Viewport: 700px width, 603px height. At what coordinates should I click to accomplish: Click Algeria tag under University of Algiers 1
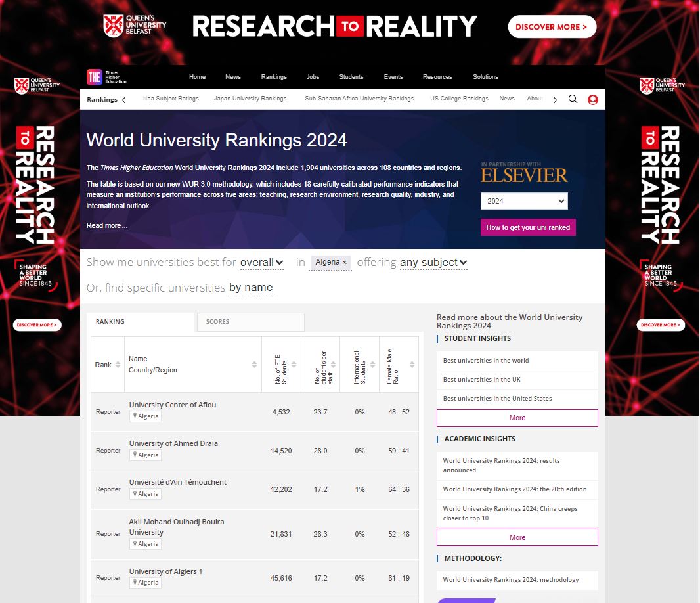click(146, 583)
